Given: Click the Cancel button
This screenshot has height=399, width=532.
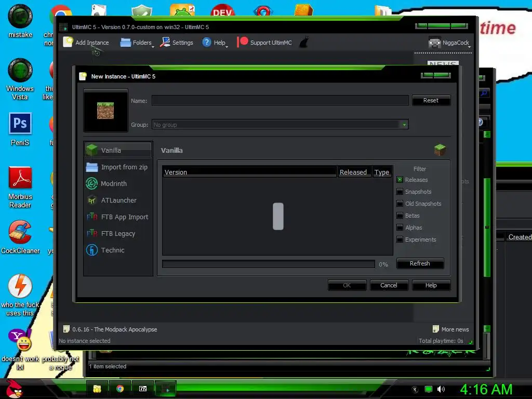Looking at the screenshot, I should click(389, 285).
